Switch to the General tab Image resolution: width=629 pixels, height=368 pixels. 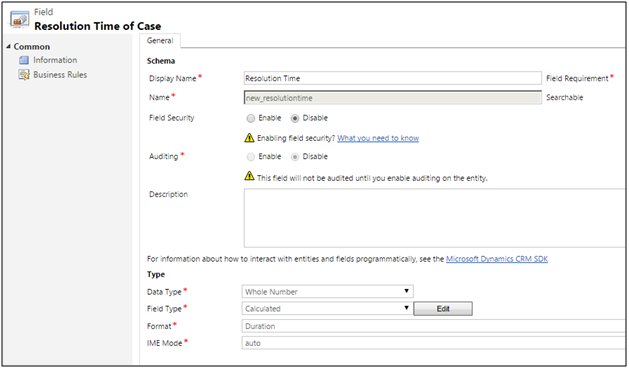click(x=160, y=41)
